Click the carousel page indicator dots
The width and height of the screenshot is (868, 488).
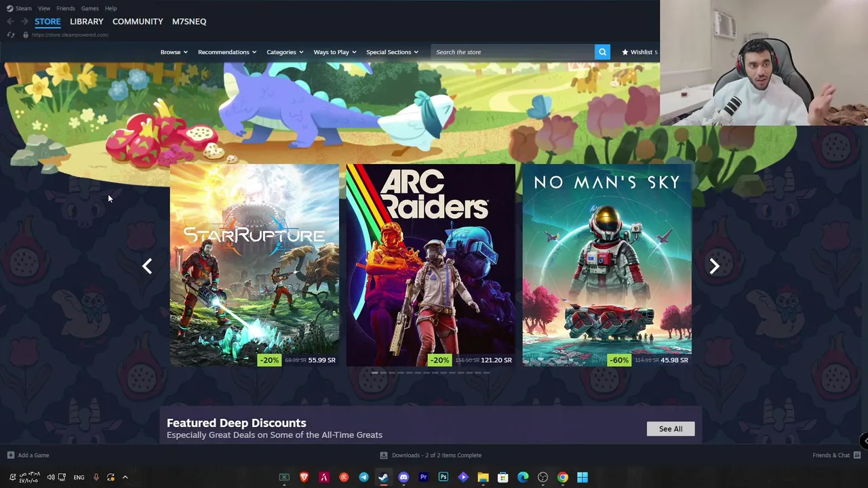[431, 373]
